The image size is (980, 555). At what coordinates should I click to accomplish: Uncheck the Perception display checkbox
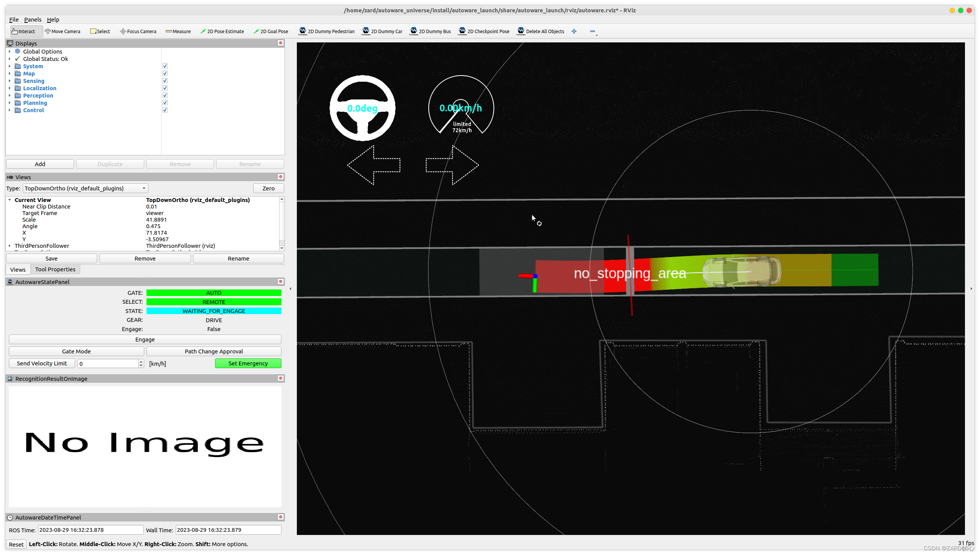165,95
